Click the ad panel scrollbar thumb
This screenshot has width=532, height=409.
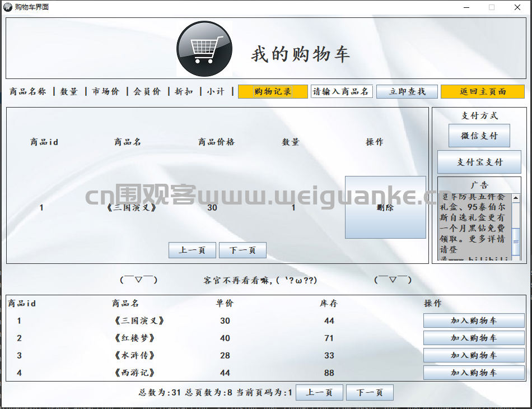coord(516,241)
